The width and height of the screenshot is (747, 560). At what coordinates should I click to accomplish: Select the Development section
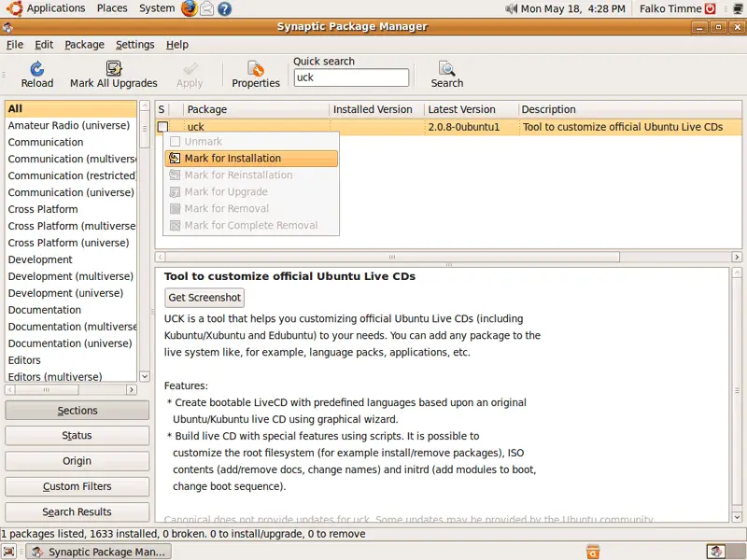point(71,259)
